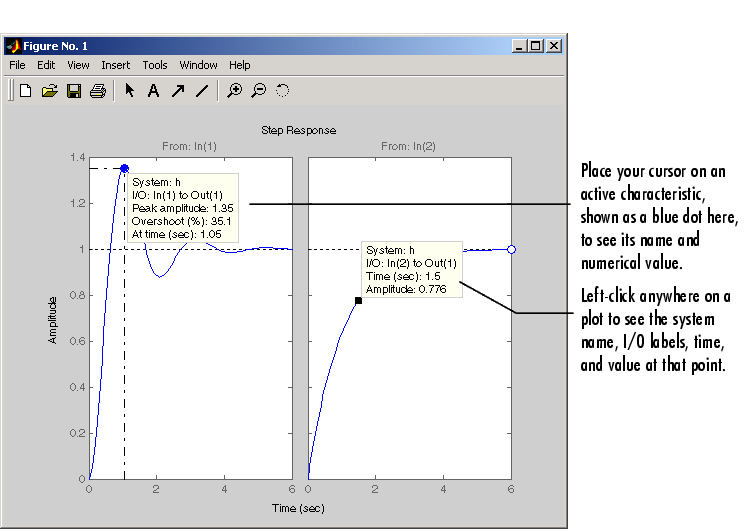Click the open circle steady-state marker

[511, 249]
